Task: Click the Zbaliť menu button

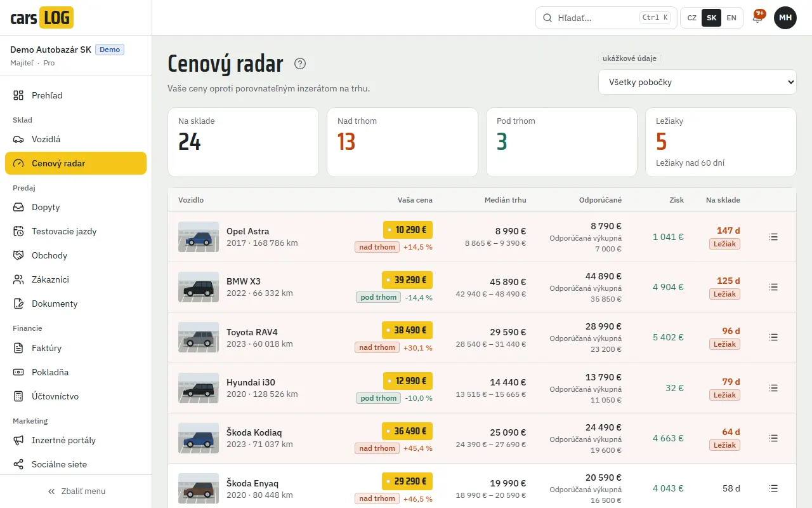Action: (x=76, y=491)
